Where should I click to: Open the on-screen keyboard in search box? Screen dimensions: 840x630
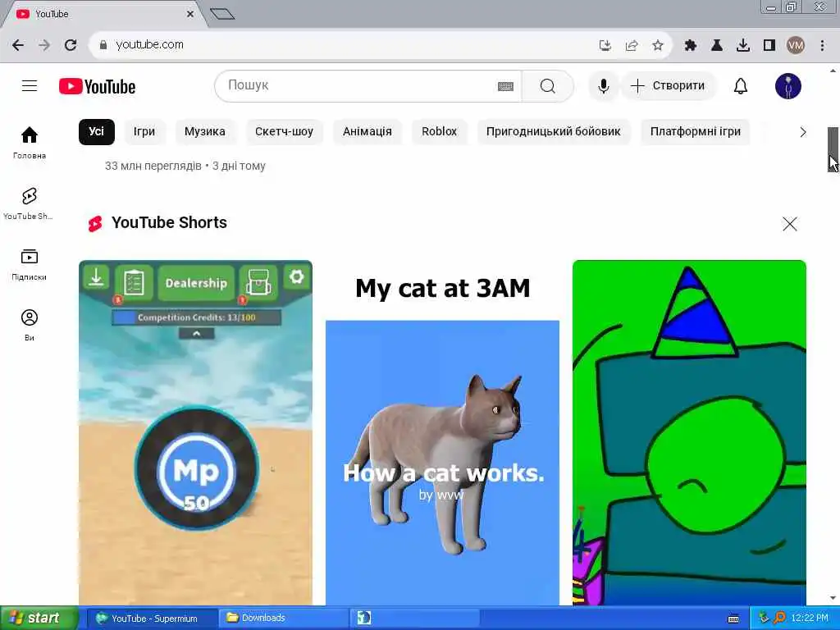click(x=505, y=86)
